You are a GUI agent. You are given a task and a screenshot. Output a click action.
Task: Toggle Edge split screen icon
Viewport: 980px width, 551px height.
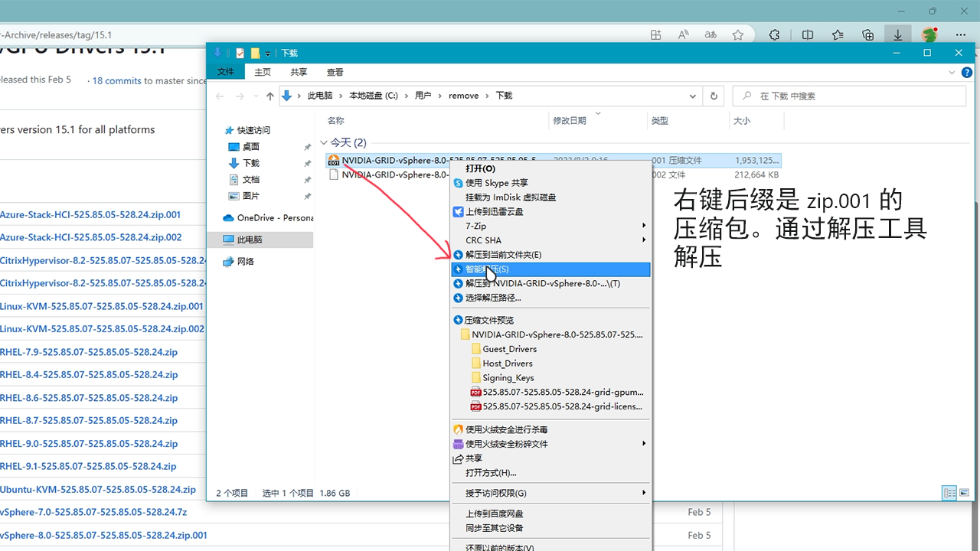(x=808, y=35)
